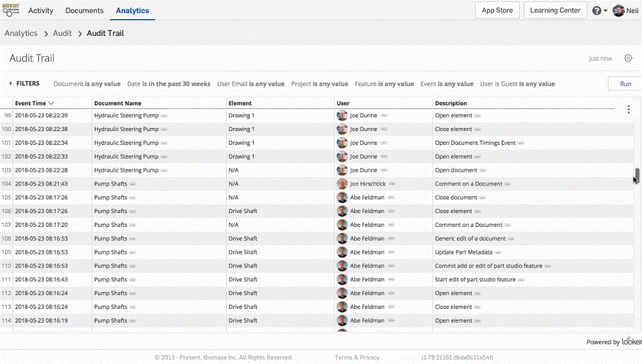Open the App Store
Image resolution: width=642 pixels, height=364 pixels.
click(497, 10)
